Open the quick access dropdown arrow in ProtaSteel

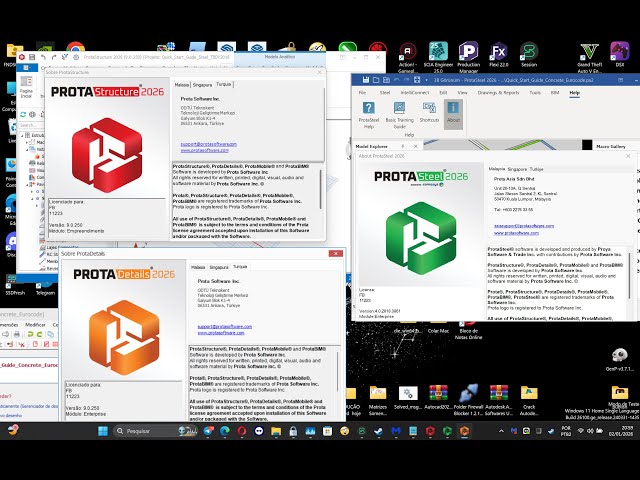[x=427, y=80]
